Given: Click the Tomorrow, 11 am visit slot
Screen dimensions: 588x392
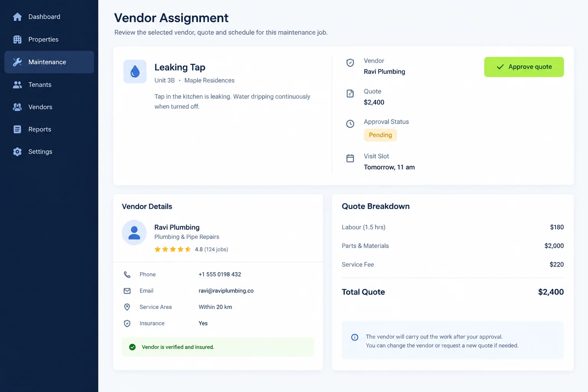Looking at the screenshot, I should pos(389,167).
